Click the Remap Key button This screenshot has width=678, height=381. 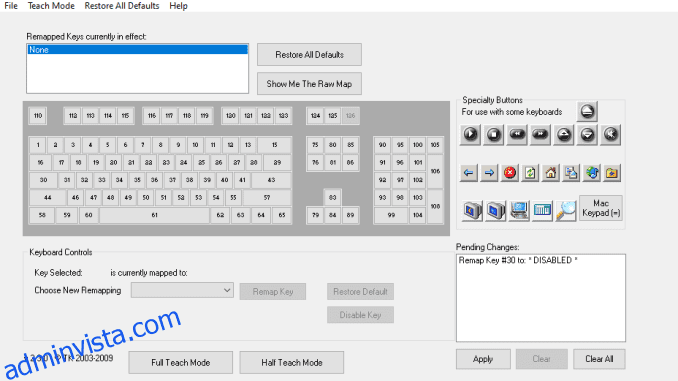pyautogui.click(x=273, y=291)
